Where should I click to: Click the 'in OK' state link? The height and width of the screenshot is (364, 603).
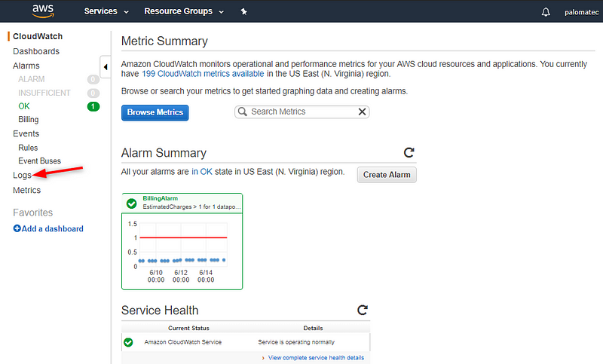pos(202,172)
